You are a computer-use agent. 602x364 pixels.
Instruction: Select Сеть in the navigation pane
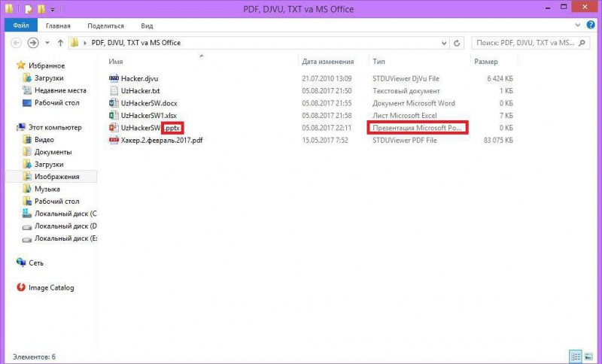[x=36, y=262]
